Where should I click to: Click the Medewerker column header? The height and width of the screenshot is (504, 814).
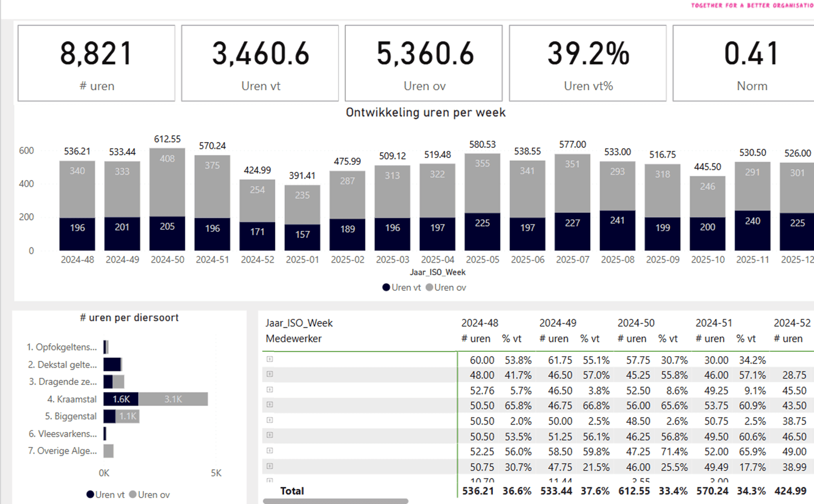coord(294,339)
